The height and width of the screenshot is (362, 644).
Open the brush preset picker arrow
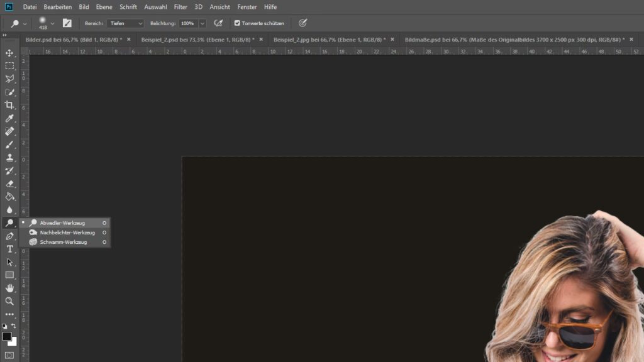coord(52,23)
